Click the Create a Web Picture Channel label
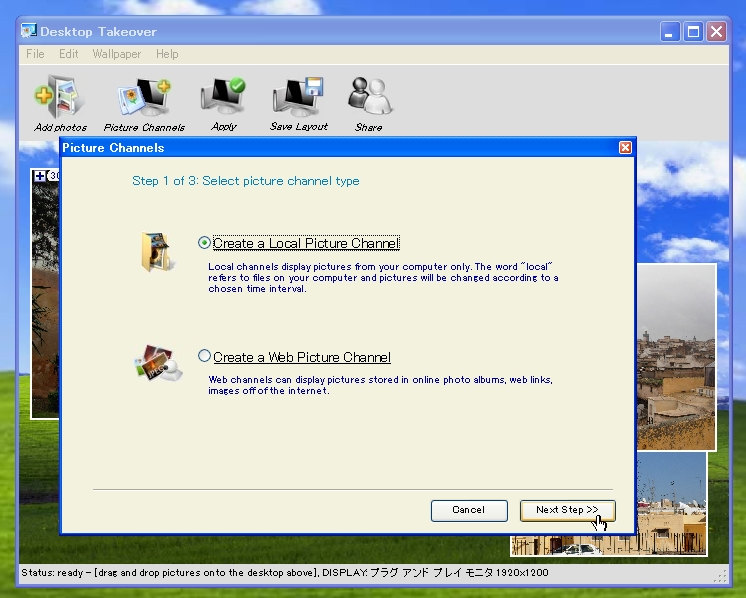This screenshot has height=598, width=746. [302, 357]
